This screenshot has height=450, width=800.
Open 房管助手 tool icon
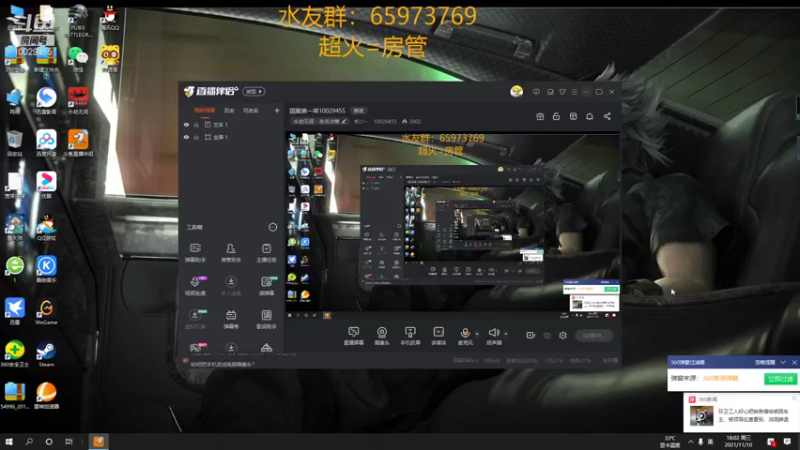231,252
